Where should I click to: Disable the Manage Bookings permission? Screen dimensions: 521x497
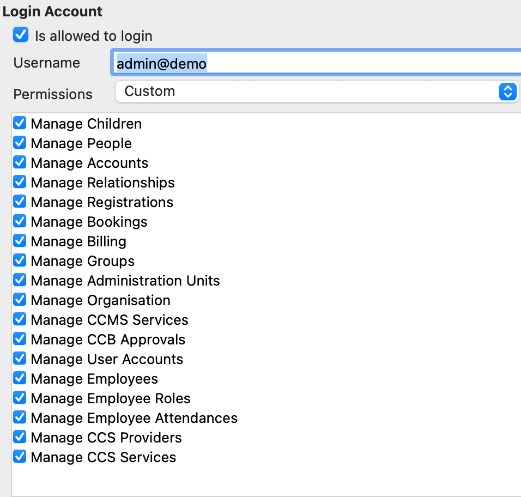tap(20, 221)
